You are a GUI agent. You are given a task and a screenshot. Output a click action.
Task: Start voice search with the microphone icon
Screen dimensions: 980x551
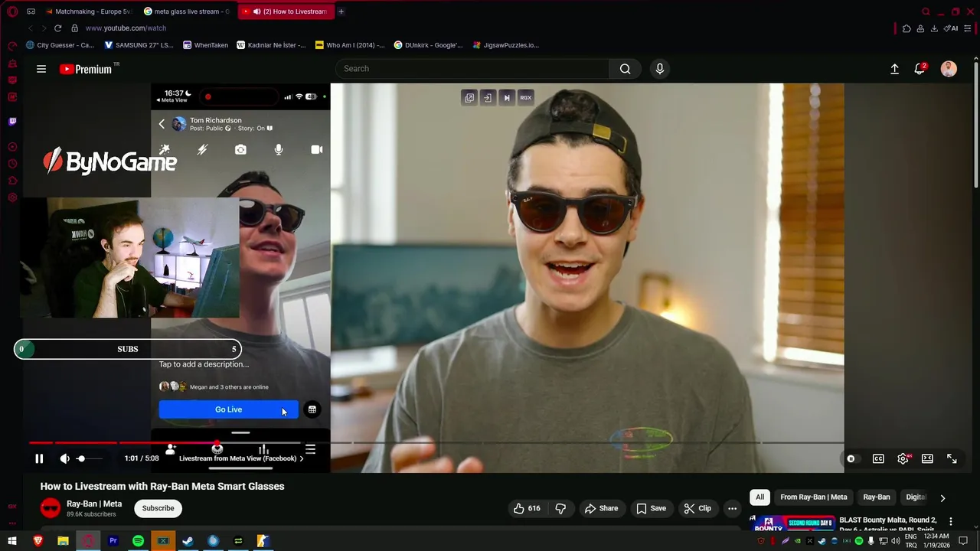[x=660, y=69]
